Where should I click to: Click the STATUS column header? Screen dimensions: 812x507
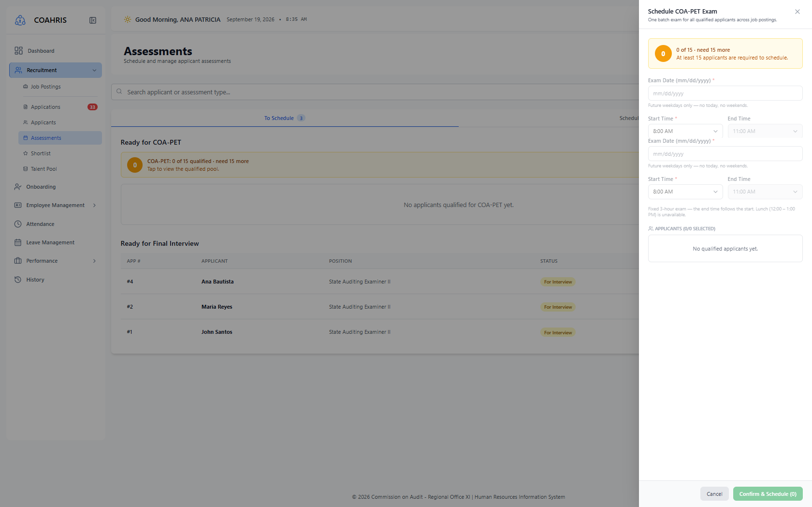pos(549,261)
